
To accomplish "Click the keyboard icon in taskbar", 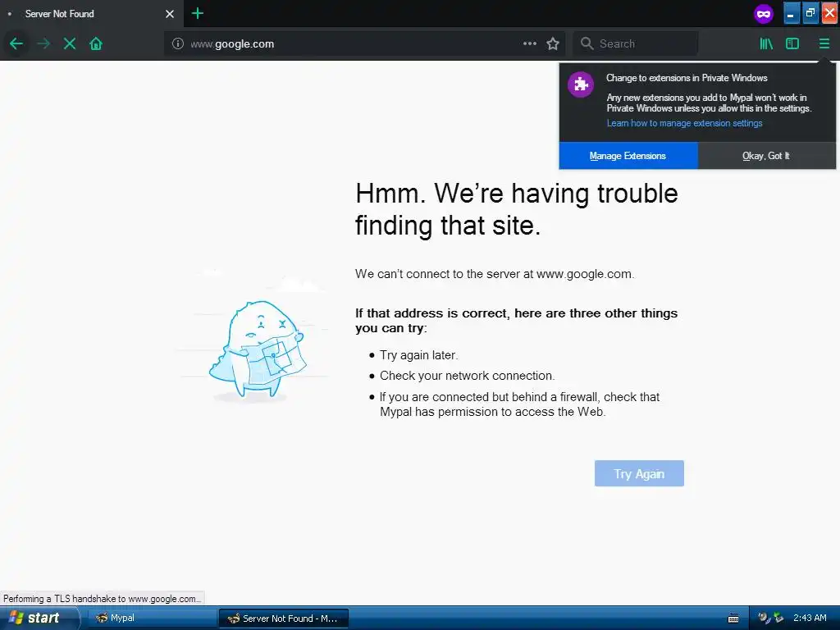I will click(x=733, y=619).
